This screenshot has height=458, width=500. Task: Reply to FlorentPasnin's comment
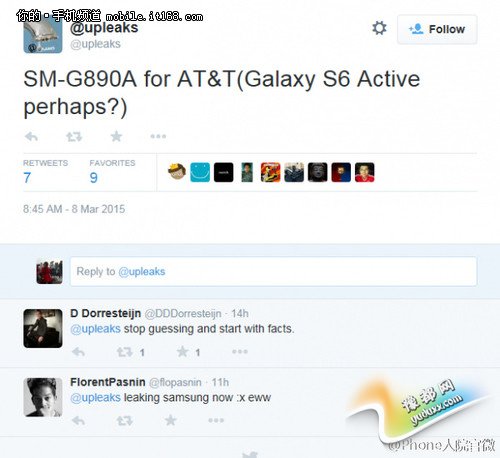[78, 420]
